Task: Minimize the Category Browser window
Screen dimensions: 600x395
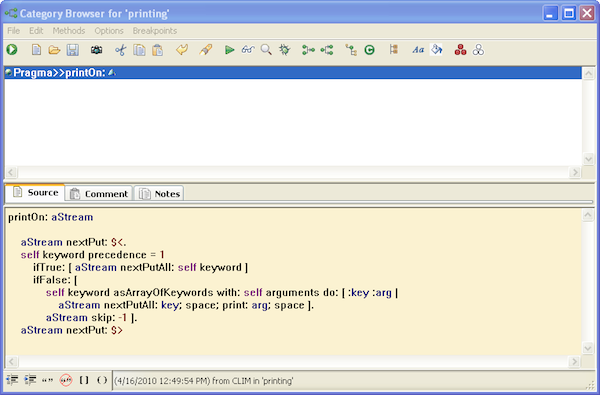Action: click(x=551, y=13)
